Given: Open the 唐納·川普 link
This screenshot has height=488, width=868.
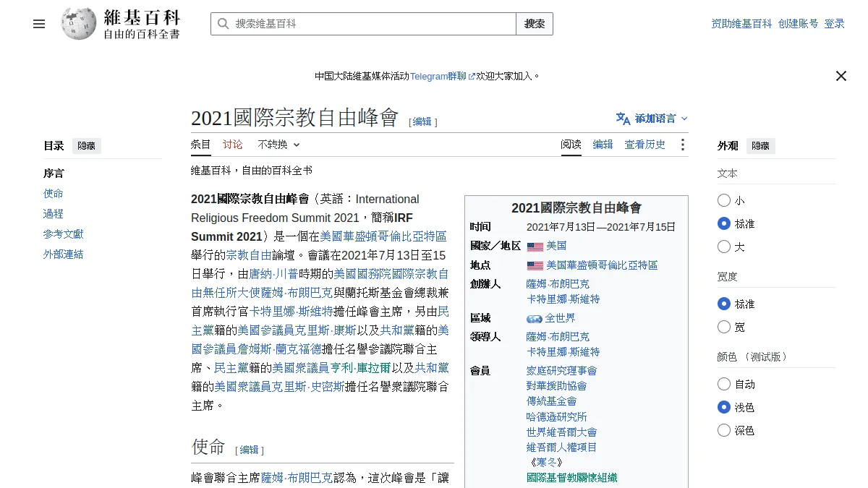Looking at the screenshot, I should [x=273, y=274].
